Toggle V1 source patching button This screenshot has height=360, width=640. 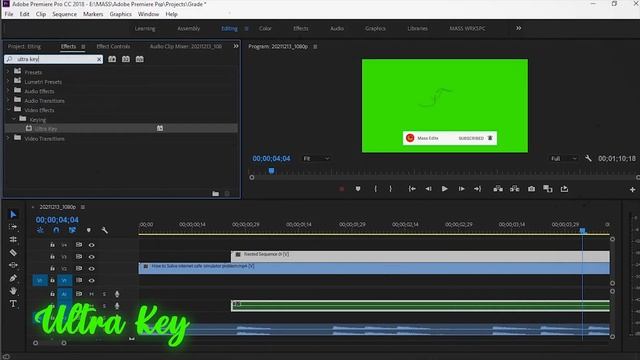pos(40,280)
